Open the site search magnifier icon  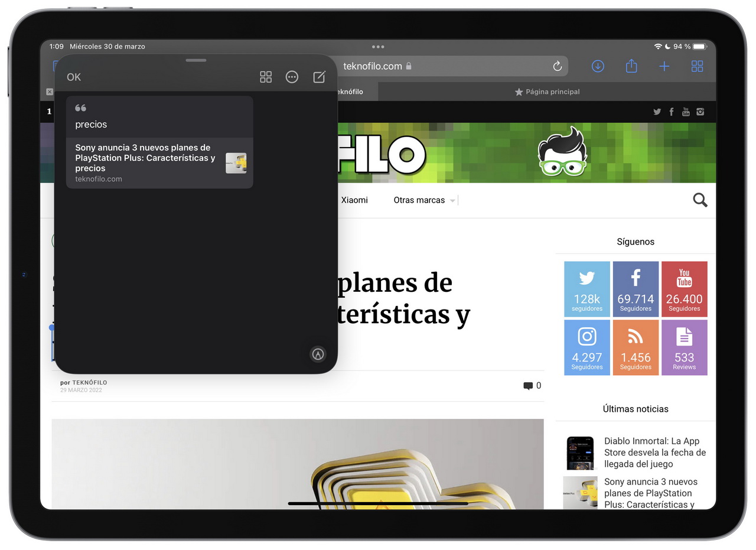tap(700, 200)
